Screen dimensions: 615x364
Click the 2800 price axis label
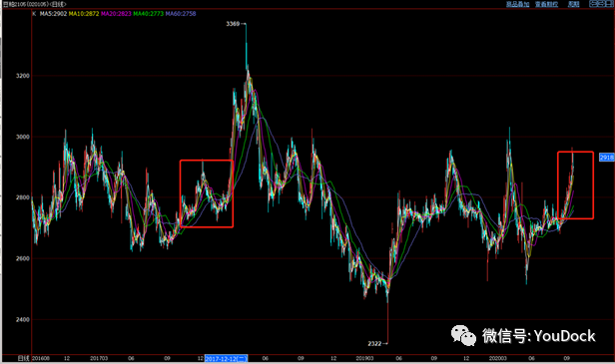[x=22, y=197]
